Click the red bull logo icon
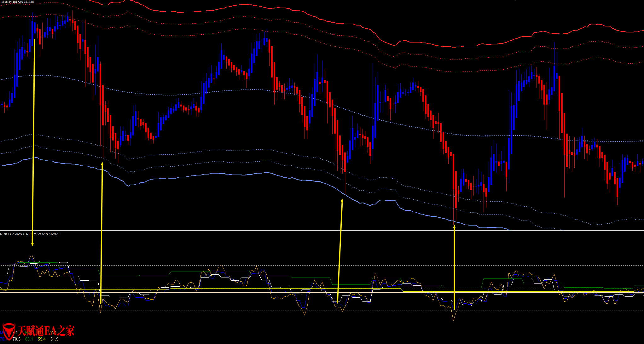 (9, 331)
